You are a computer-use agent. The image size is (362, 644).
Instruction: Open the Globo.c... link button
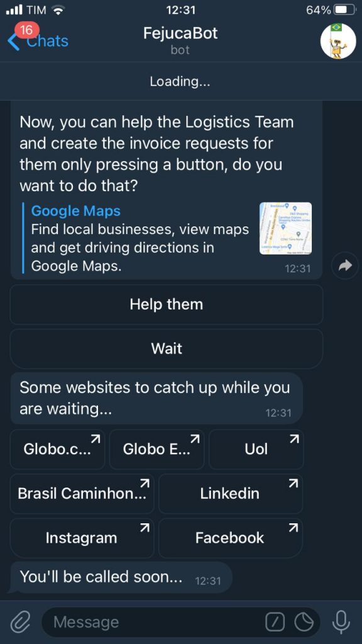[57, 449]
